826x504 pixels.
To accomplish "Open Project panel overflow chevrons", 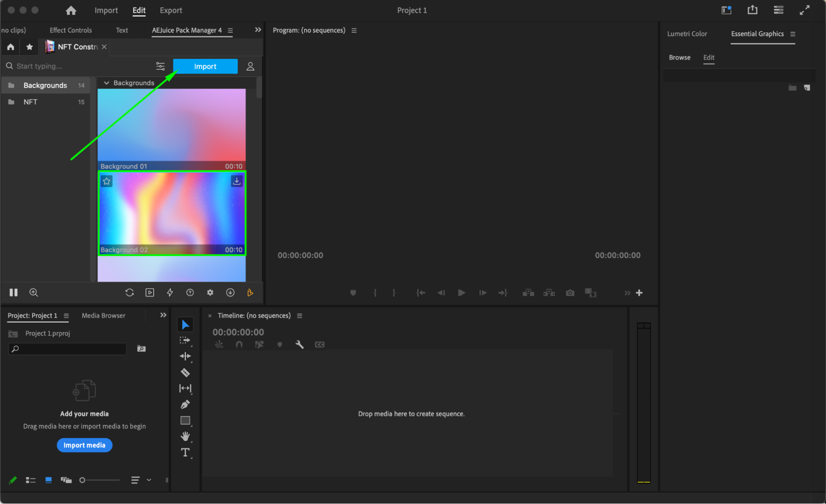I will pos(163,315).
